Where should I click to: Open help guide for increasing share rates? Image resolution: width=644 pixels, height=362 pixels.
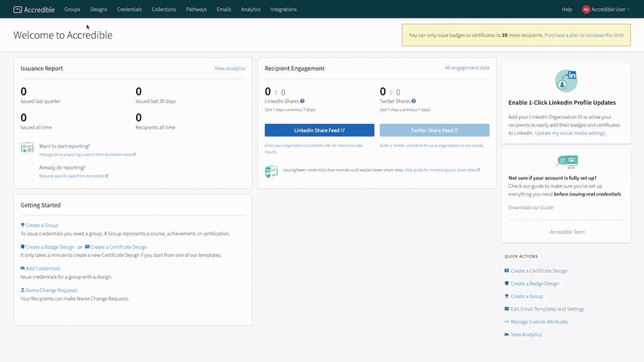[x=442, y=170]
